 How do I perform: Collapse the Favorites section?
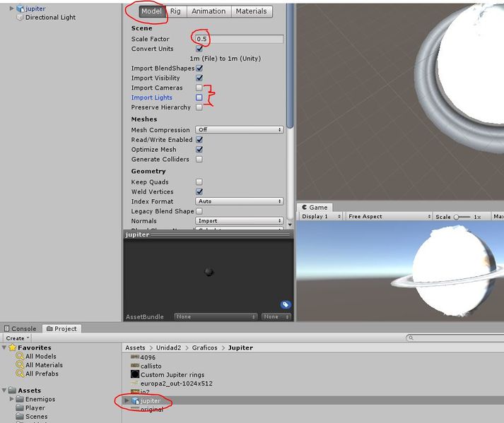click(4, 347)
